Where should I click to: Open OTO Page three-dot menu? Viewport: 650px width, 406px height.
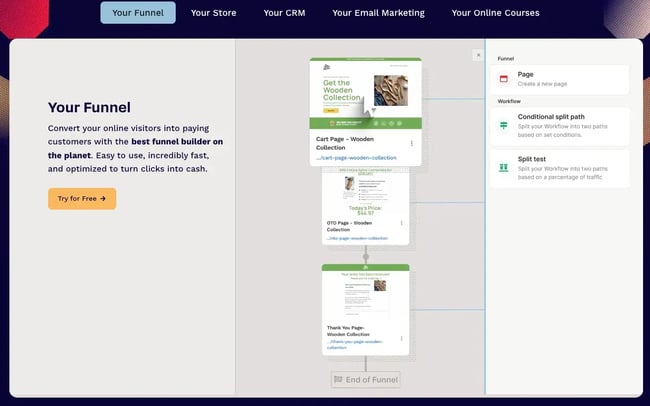click(401, 223)
